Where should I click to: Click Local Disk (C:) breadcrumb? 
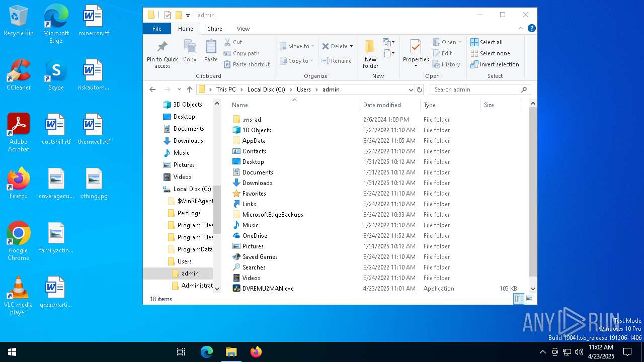(266, 89)
